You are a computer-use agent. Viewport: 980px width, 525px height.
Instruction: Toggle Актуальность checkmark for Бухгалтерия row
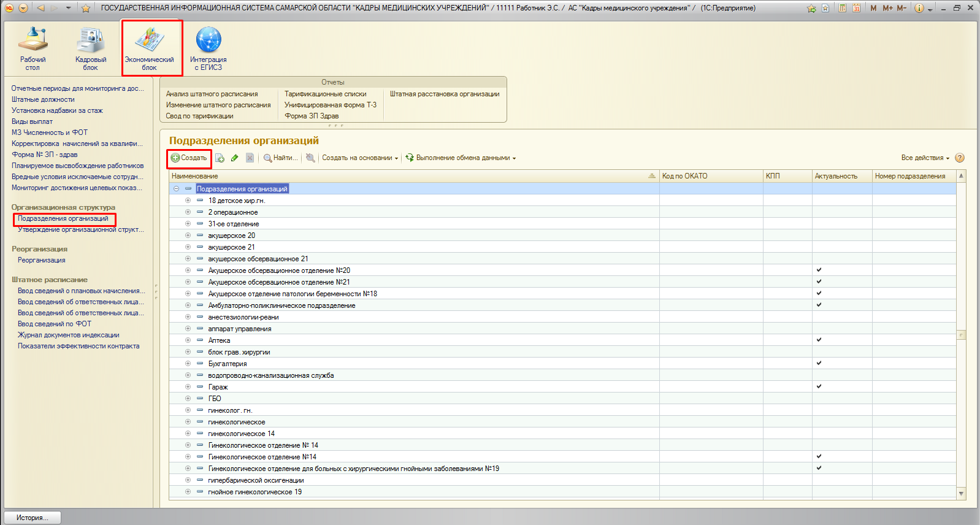(819, 363)
